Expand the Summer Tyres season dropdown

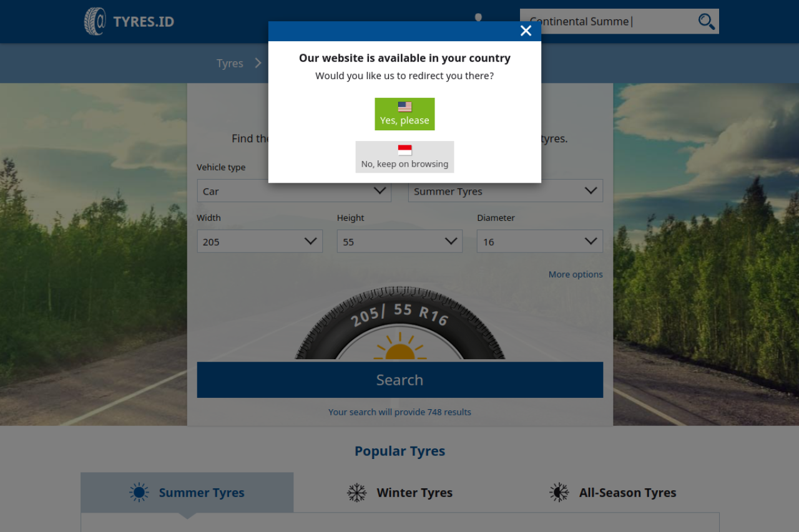[x=505, y=191]
